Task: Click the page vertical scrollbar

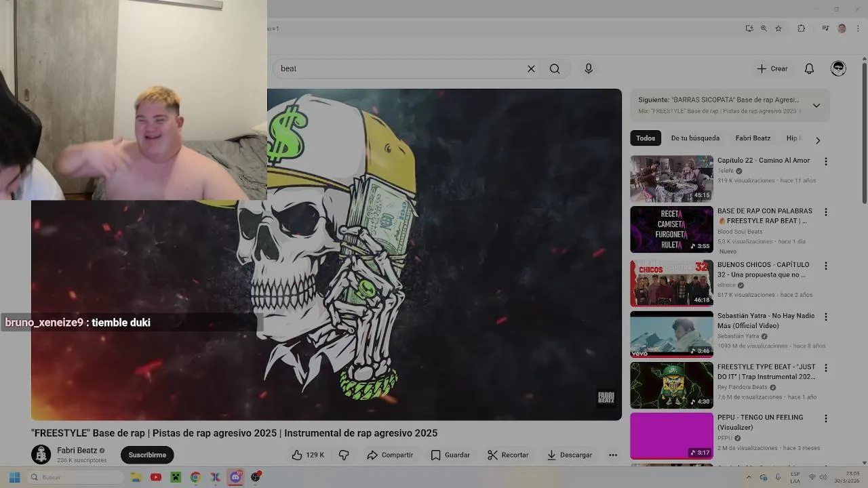Action: point(865,132)
